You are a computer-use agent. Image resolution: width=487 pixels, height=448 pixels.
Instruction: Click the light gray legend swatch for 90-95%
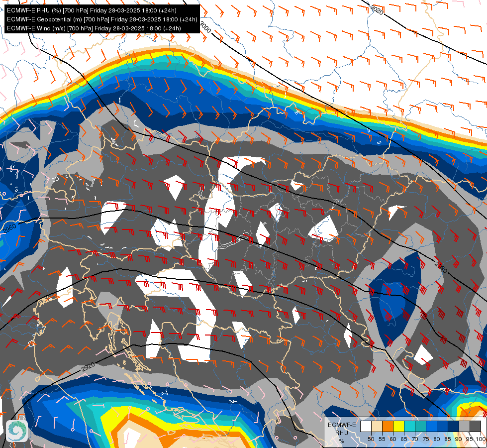coord(464,426)
